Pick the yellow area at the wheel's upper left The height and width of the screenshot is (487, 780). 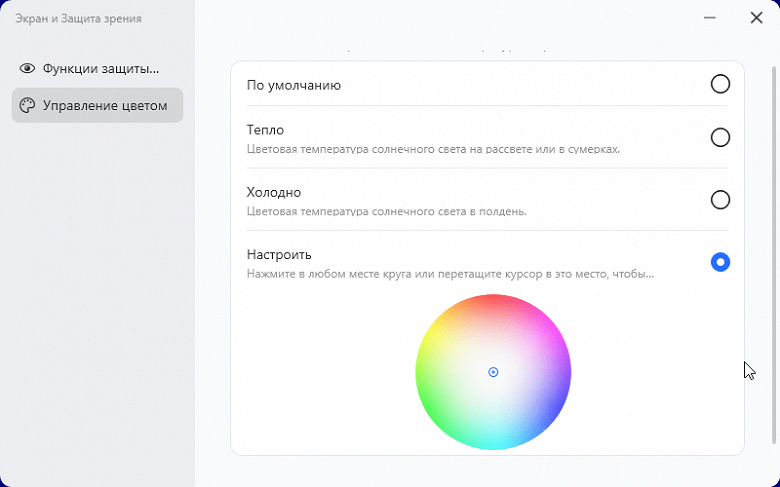tap(447, 325)
